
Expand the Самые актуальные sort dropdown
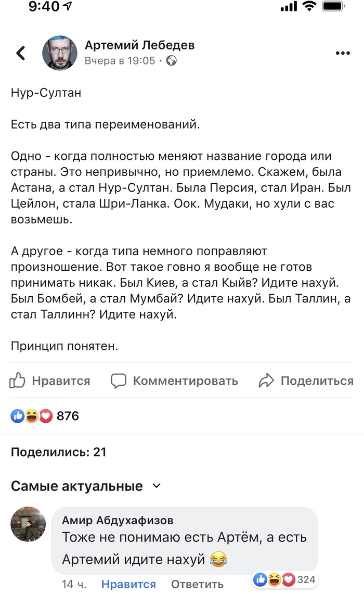pos(156,486)
